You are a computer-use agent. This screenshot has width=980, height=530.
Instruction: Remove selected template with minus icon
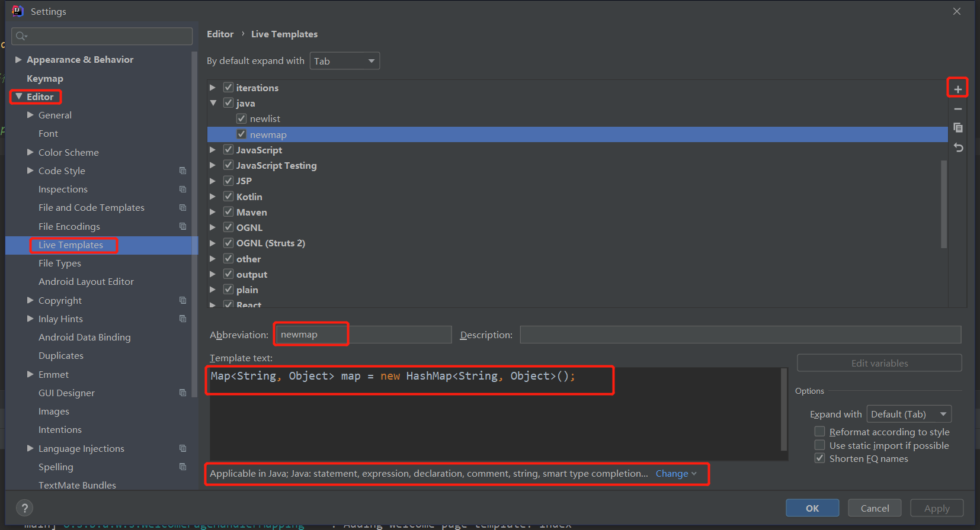[x=957, y=109]
